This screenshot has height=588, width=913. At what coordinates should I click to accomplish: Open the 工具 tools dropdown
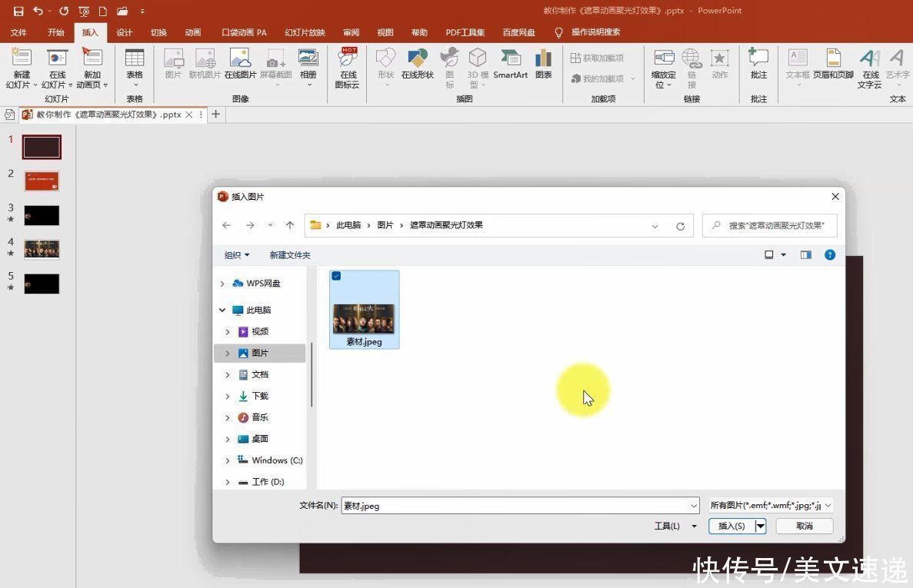675,526
